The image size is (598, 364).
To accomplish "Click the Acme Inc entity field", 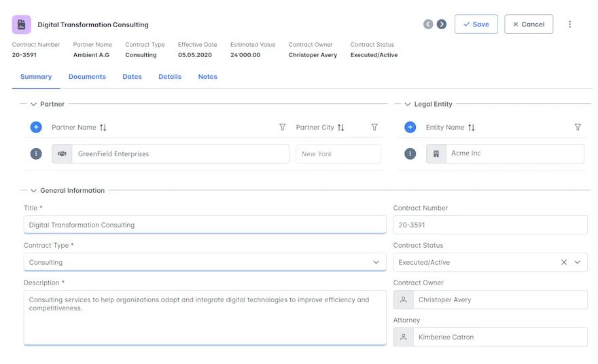I will tap(515, 153).
